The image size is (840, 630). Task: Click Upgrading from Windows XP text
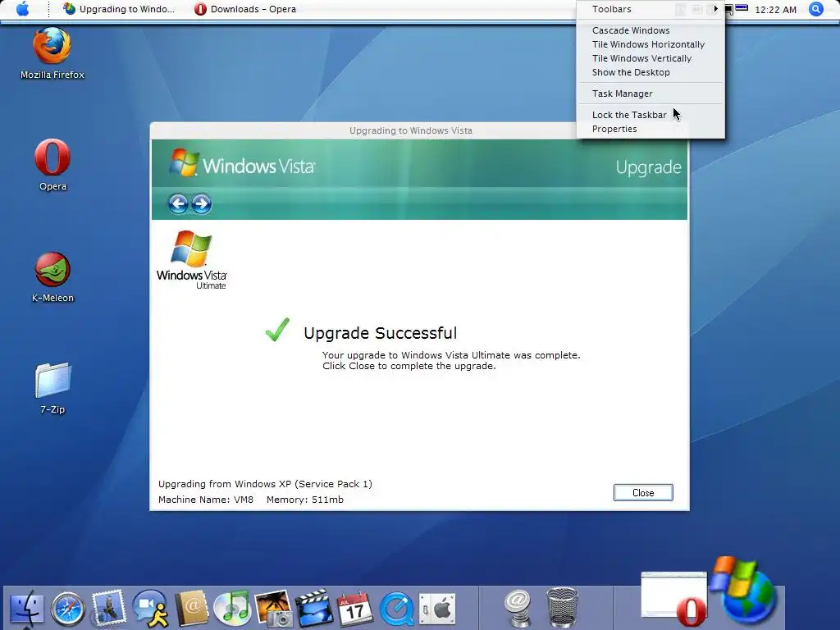[x=265, y=484]
